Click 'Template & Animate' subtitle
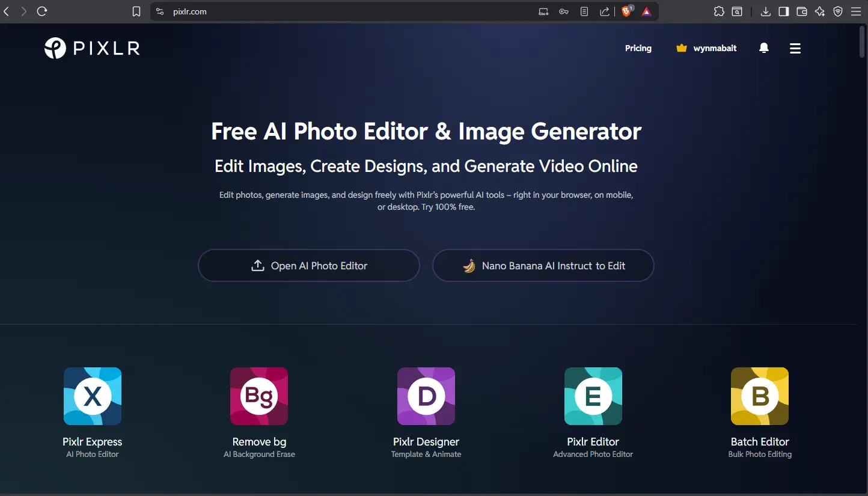The image size is (868, 496). click(426, 455)
